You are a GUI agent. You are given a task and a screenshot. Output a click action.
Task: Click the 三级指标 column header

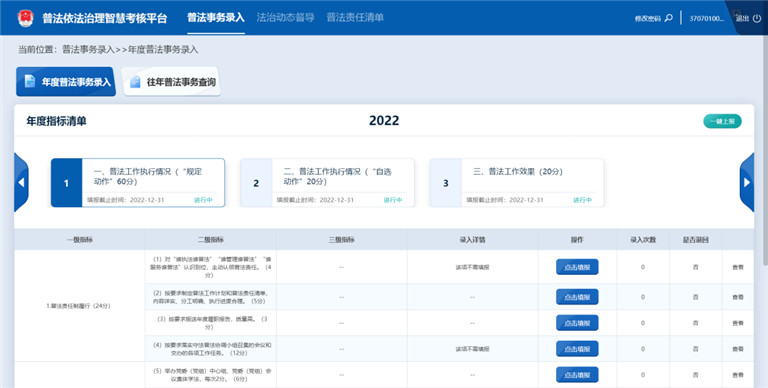click(x=341, y=240)
